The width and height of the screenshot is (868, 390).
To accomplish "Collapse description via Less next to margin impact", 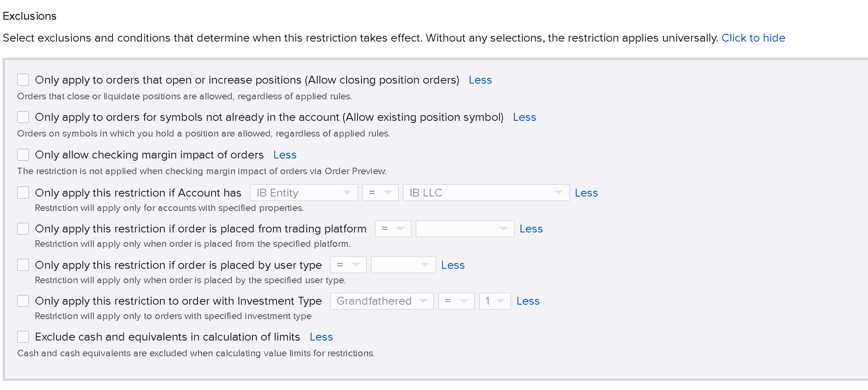I will [x=285, y=155].
